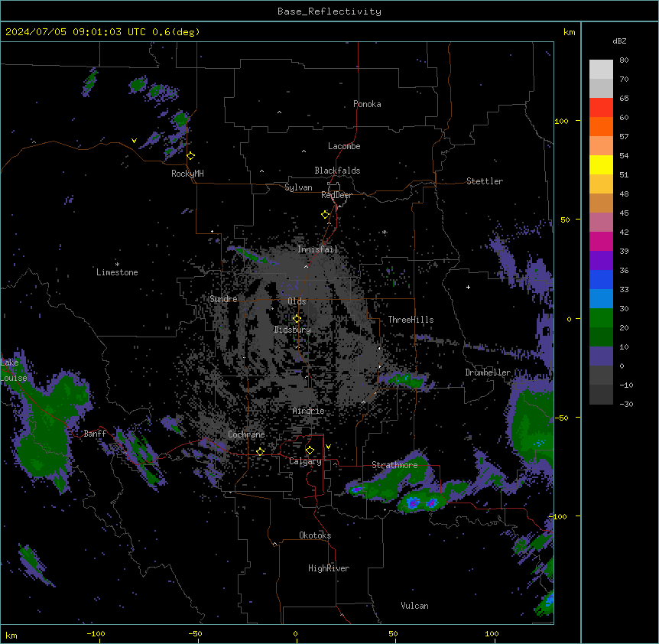This screenshot has width=659, height=644.
Task: Click the yellow diamond marker south of RedDeer
Action: click(x=326, y=214)
